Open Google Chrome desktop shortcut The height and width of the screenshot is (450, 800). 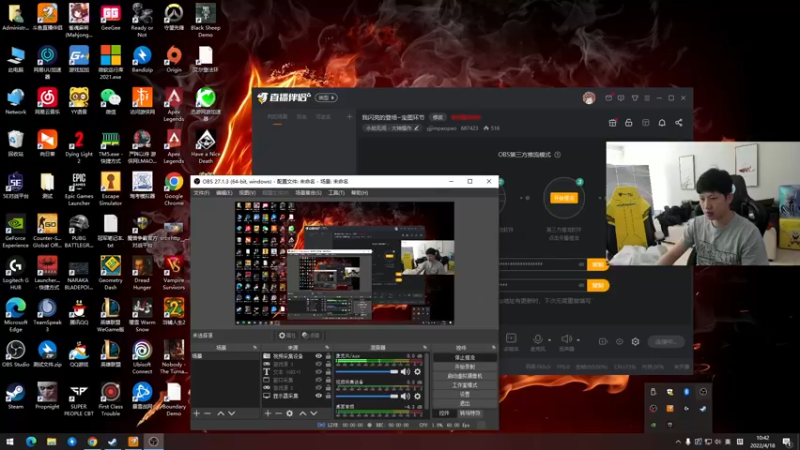click(x=173, y=189)
